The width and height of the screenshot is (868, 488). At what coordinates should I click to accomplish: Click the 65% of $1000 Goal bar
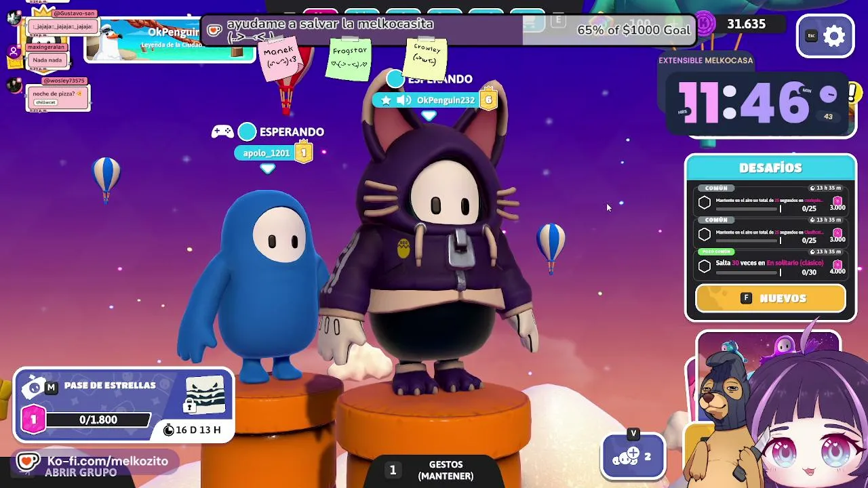pyautogui.click(x=448, y=30)
